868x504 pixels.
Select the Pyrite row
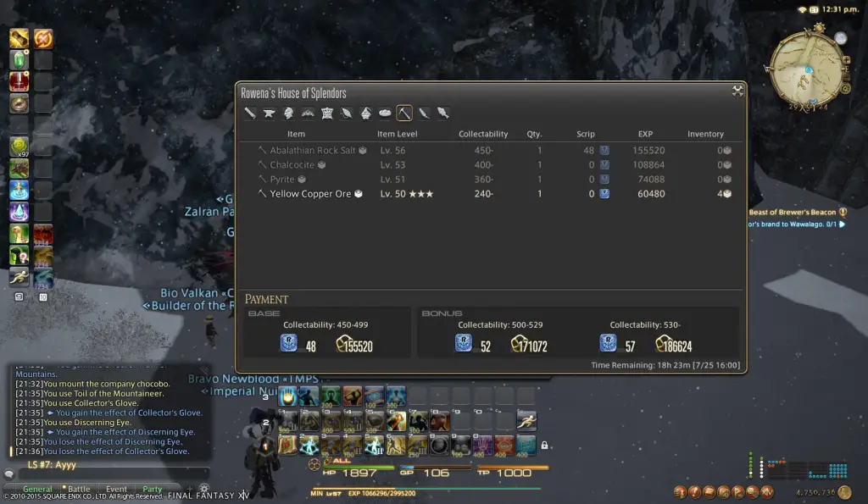click(492, 180)
